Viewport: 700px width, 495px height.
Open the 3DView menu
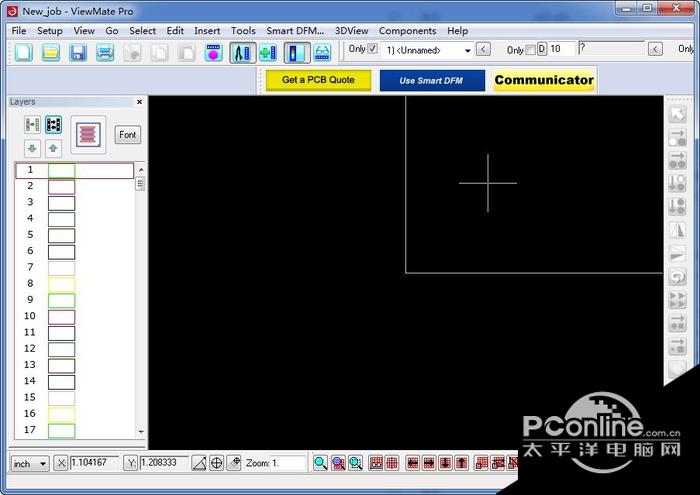352,31
